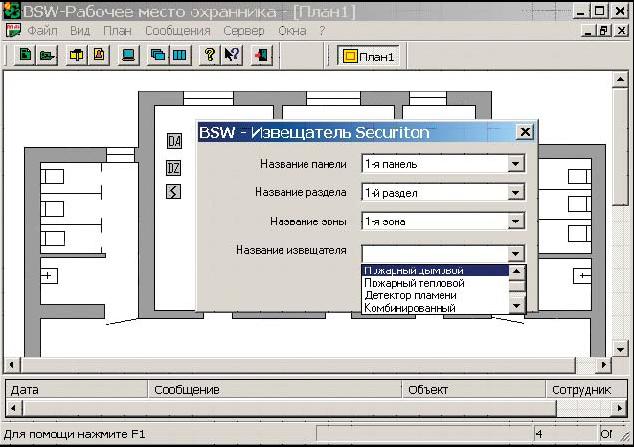The width and height of the screenshot is (634, 447).
Task: Expand the Название зоны dropdown
Action: point(515,221)
